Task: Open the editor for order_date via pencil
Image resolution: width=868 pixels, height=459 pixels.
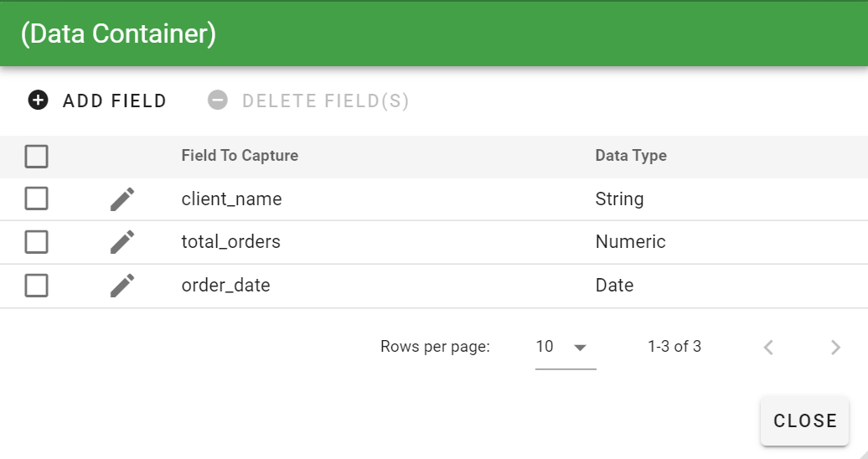Action: 122,286
